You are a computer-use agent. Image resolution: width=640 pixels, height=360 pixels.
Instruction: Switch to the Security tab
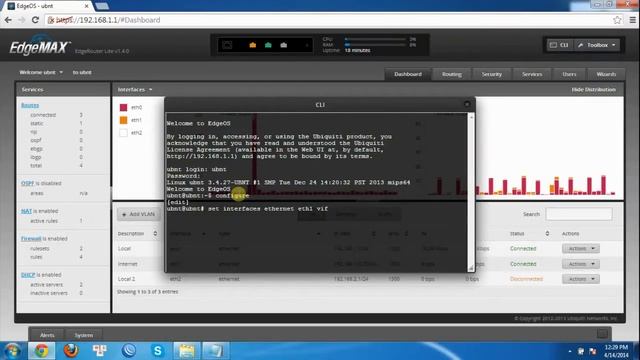[x=491, y=74]
